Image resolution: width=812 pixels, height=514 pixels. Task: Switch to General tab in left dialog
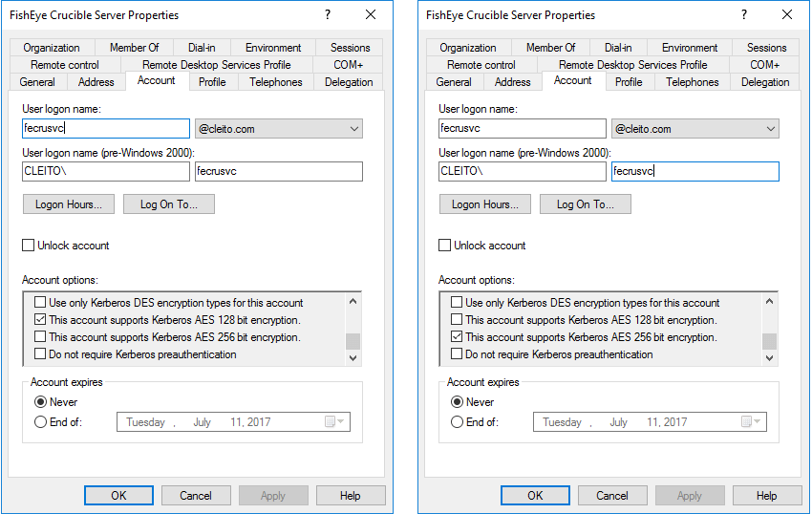coord(37,82)
